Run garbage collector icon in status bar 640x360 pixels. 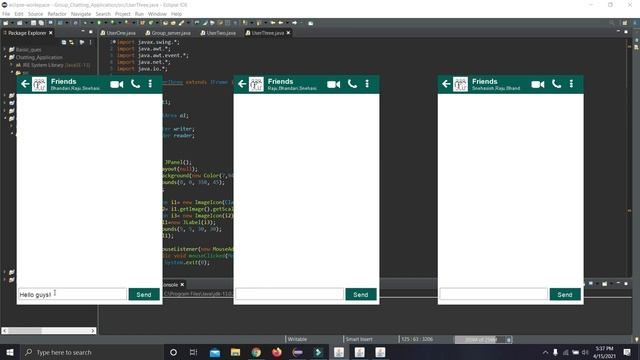(x=509, y=340)
